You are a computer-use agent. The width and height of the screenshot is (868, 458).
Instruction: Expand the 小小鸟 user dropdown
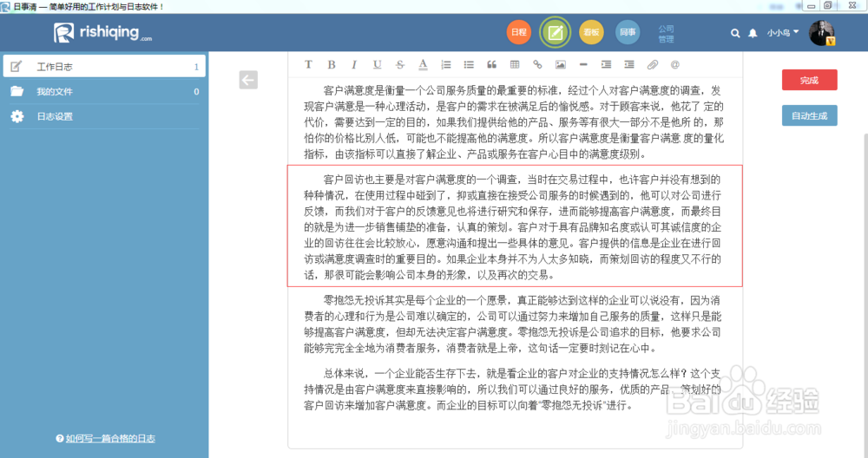[x=783, y=33]
